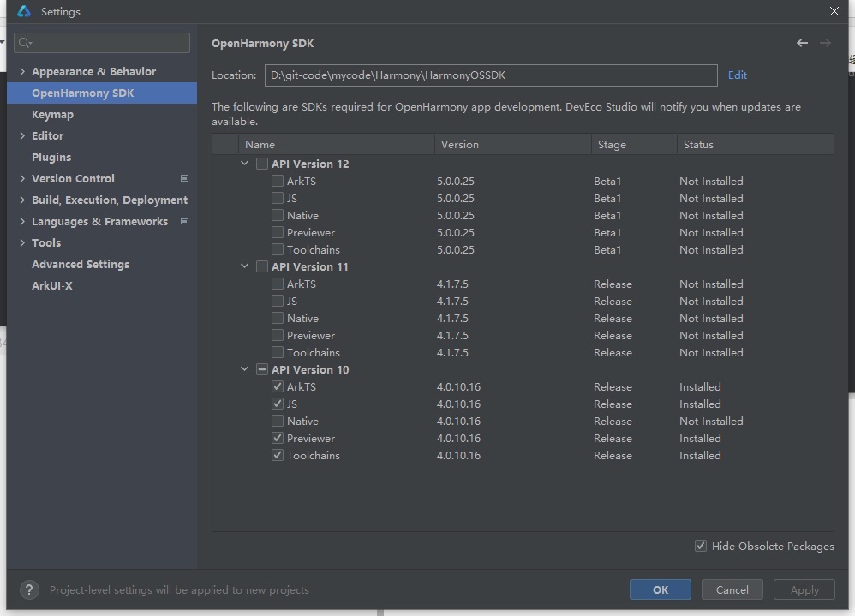Close the Settings dialog

coord(834,11)
